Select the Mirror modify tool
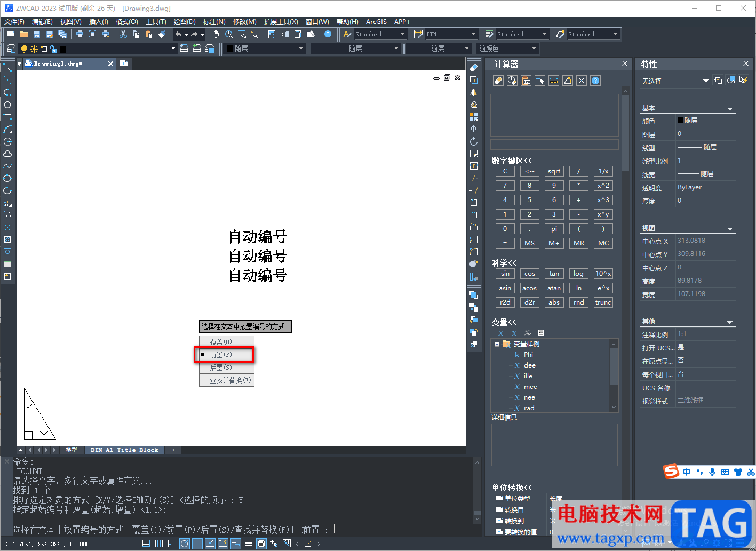The width and height of the screenshot is (756, 551). point(474,92)
